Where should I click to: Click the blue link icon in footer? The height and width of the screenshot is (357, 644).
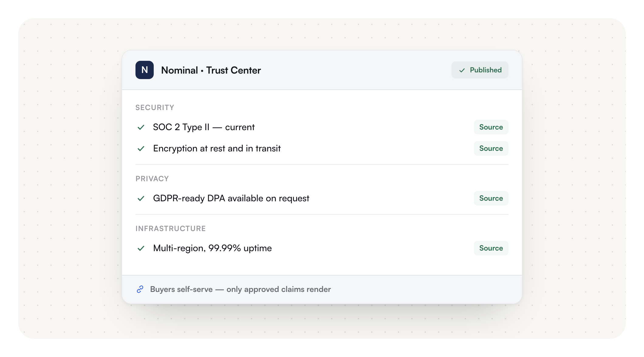(x=140, y=289)
